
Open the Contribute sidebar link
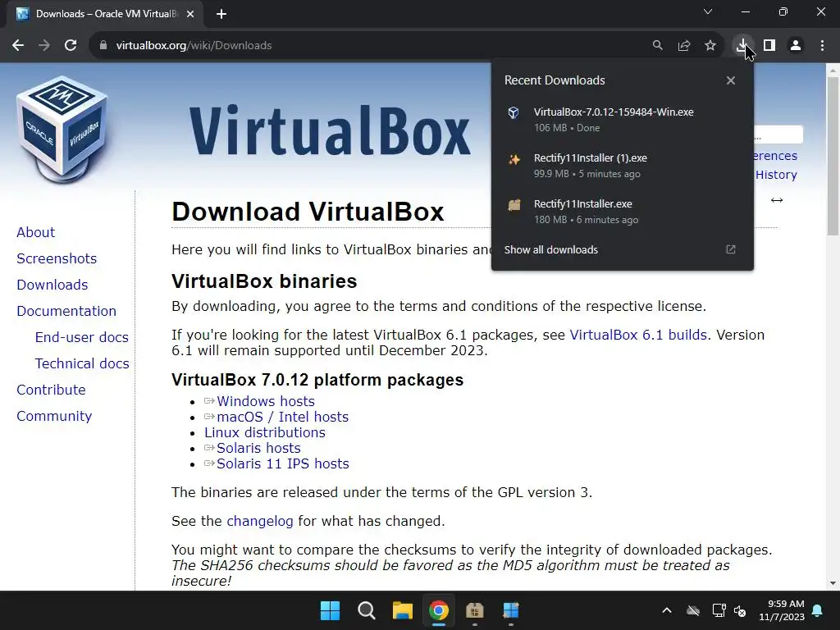[x=51, y=390]
